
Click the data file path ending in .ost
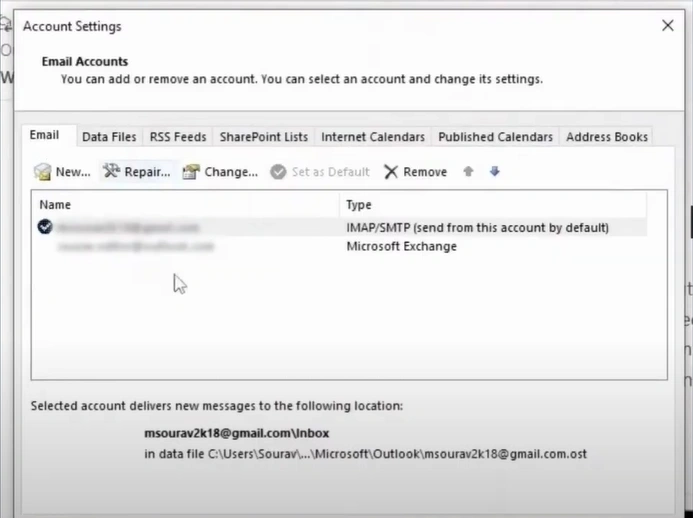click(x=366, y=454)
